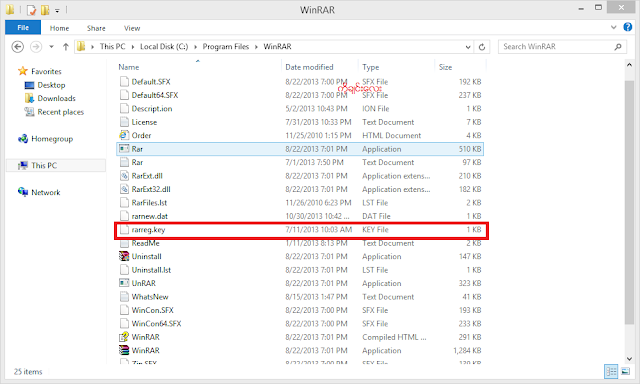Select the UnRAR application icon
Viewport: 640px width, 384px height.
point(124,283)
